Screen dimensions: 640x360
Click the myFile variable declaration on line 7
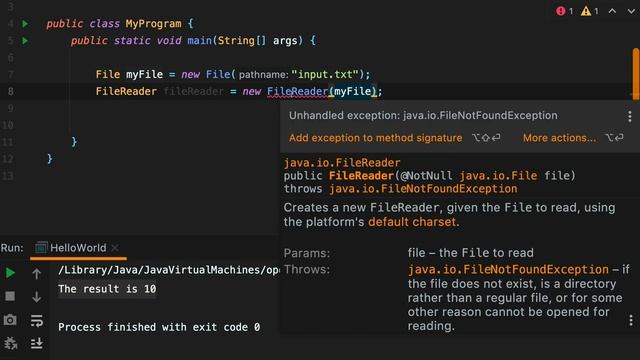144,75
